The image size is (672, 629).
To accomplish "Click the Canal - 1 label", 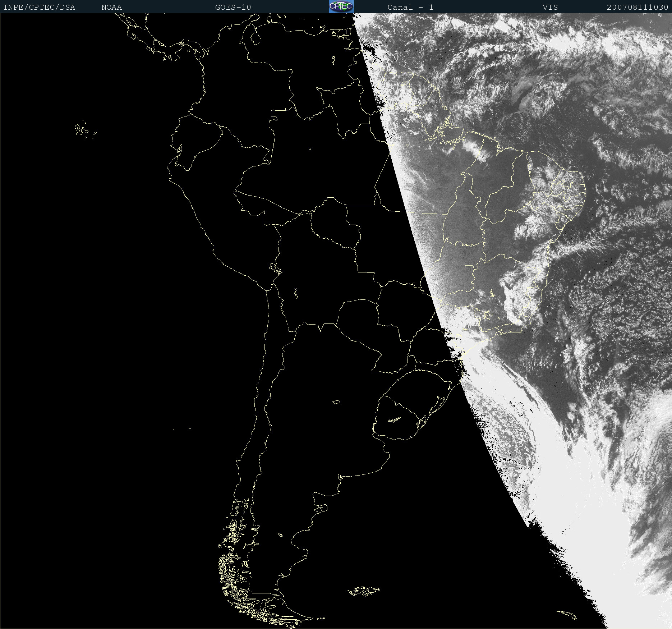I will (x=410, y=7).
